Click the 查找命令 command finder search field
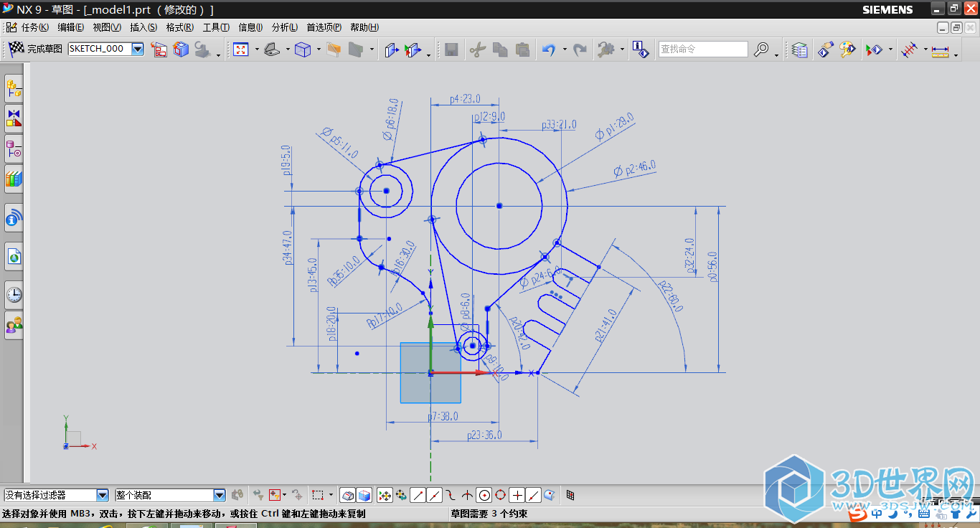 click(x=703, y=49)
